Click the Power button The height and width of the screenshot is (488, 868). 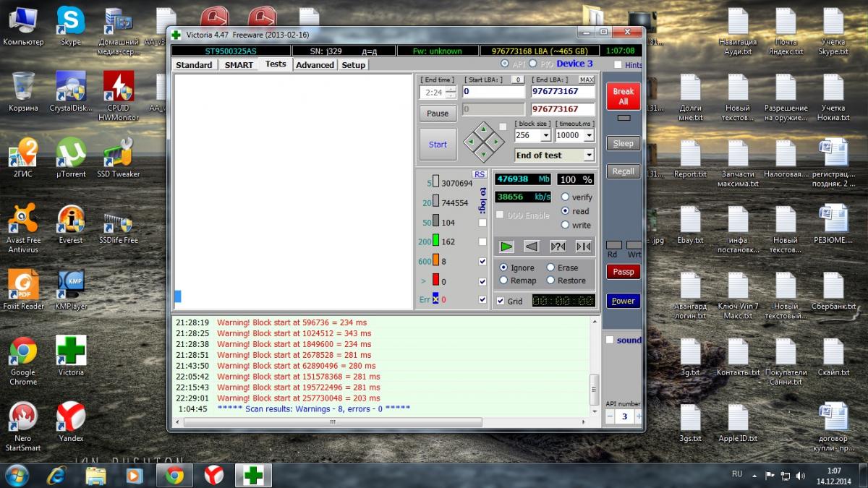(623, 301)
